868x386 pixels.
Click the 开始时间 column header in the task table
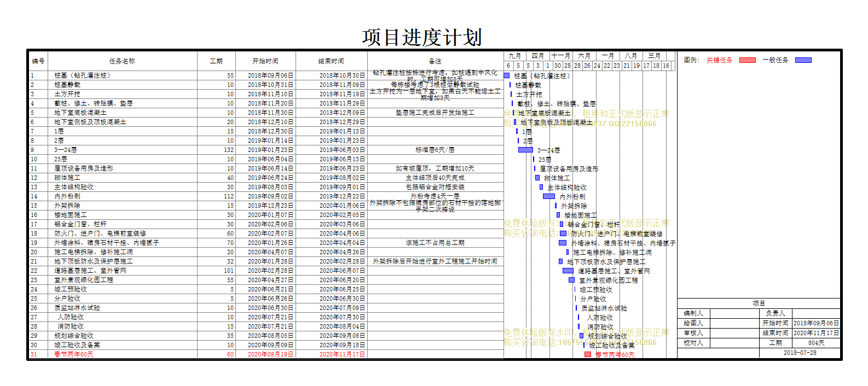pos(265,61)
